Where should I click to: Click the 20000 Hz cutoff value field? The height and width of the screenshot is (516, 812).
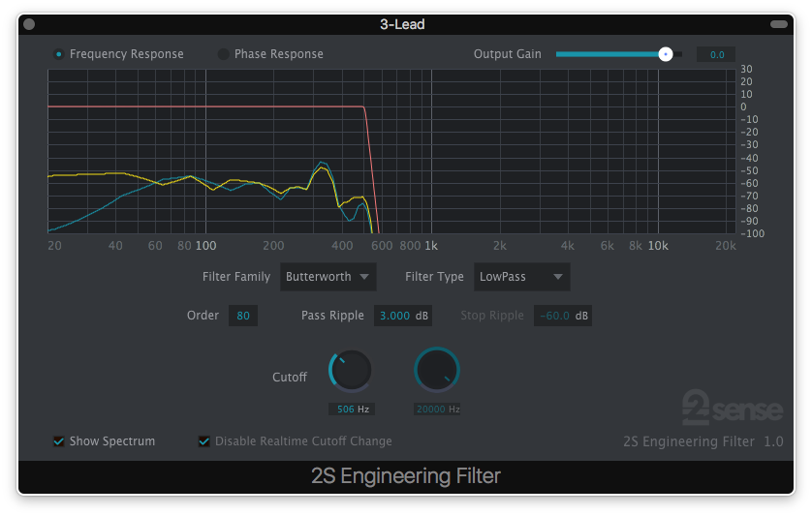tap(437, 410)
